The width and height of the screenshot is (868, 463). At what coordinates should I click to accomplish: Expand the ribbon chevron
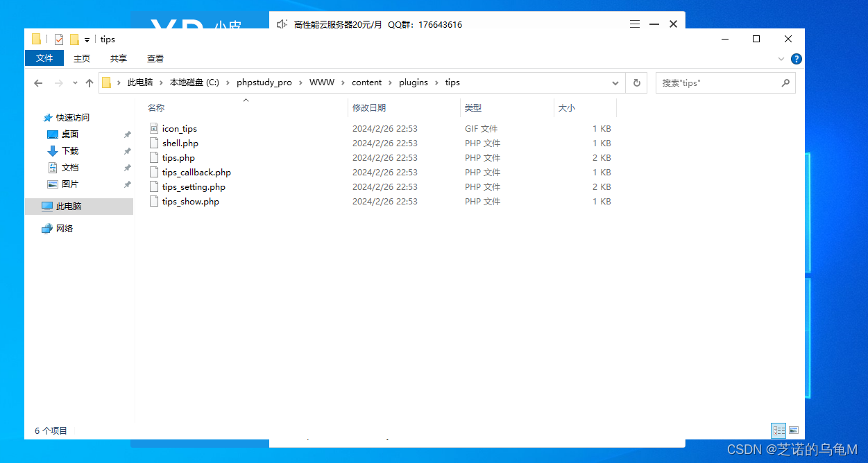tap(781, 59)
